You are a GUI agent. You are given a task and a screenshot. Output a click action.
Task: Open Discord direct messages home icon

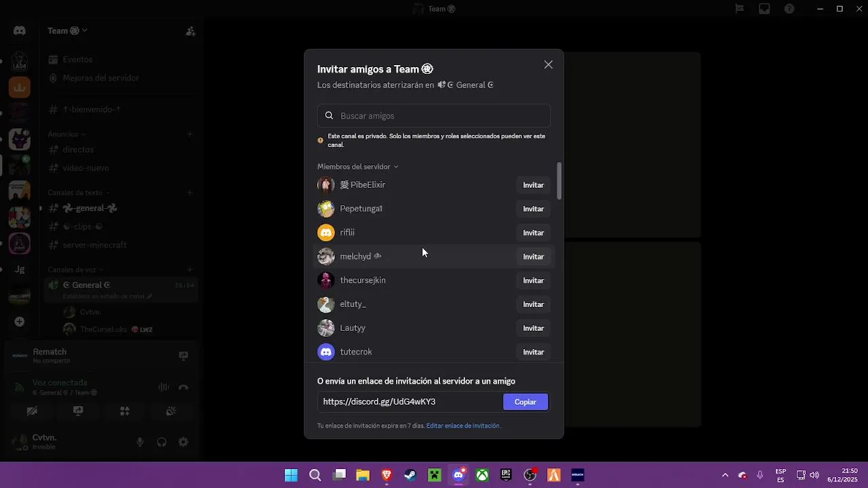click(20, 30)
